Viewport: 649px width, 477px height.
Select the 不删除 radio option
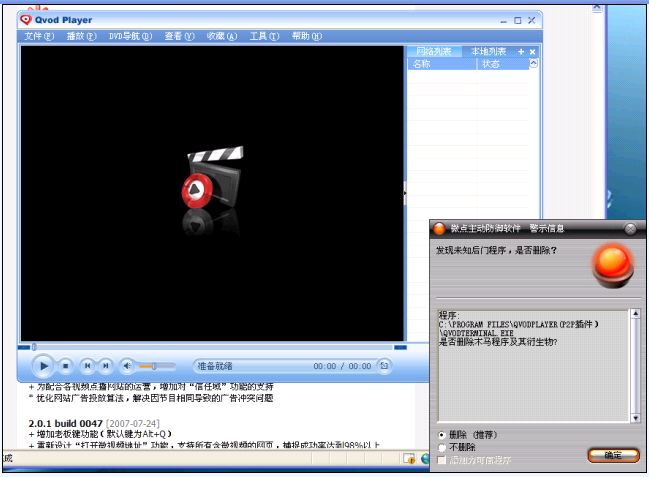pos(442,448)
